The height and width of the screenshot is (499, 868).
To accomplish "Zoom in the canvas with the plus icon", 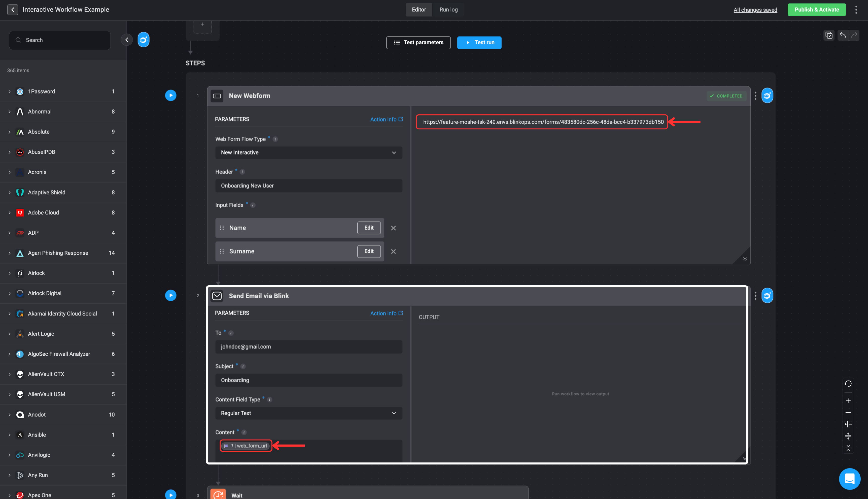I will 848,401.
